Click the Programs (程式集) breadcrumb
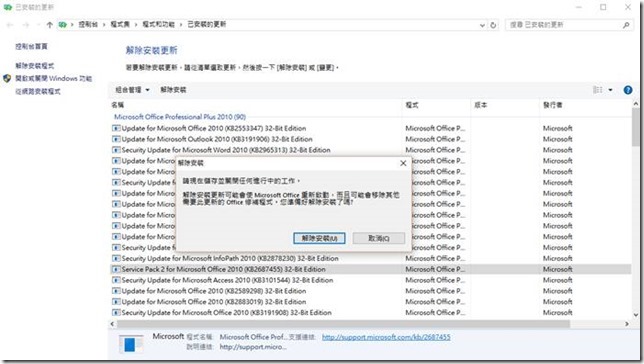The height and width of the screenshot is (364, 644). coord(120,25)
